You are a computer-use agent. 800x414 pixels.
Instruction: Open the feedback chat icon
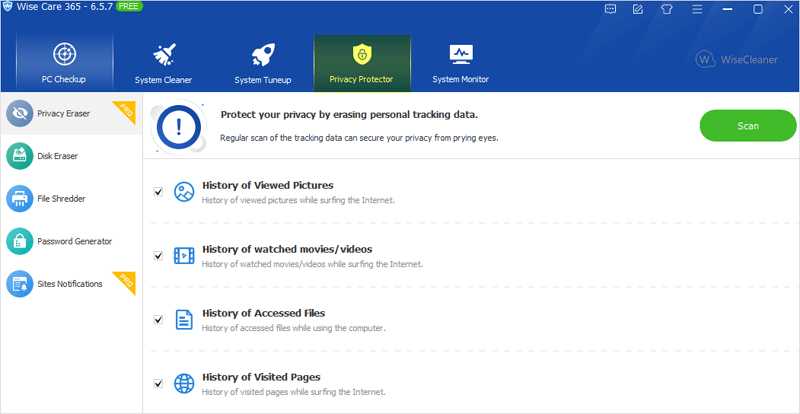point(610,9)
